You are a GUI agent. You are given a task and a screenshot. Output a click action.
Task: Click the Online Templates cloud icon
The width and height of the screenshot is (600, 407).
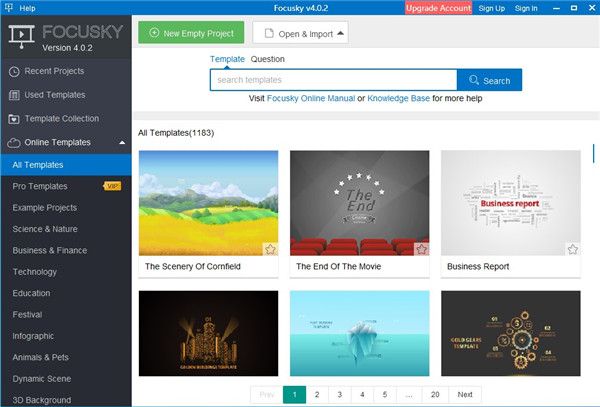coord(14,143)
